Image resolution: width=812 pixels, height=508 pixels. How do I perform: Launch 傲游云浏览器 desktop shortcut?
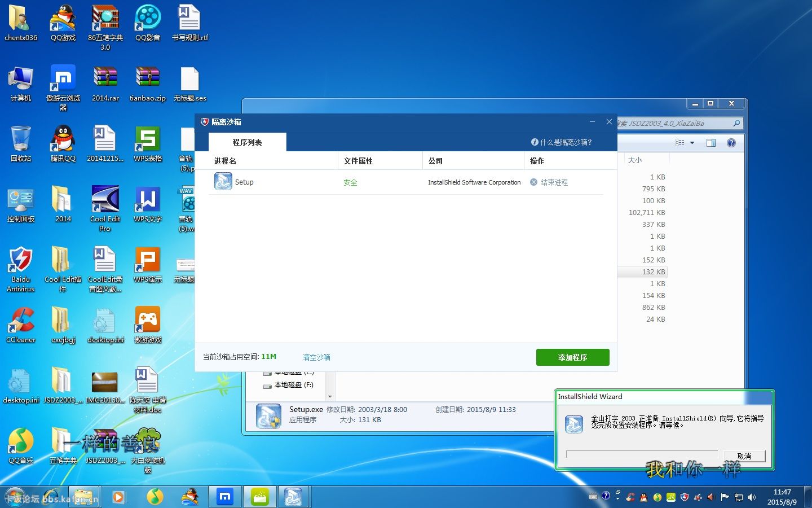coord(63,78)
